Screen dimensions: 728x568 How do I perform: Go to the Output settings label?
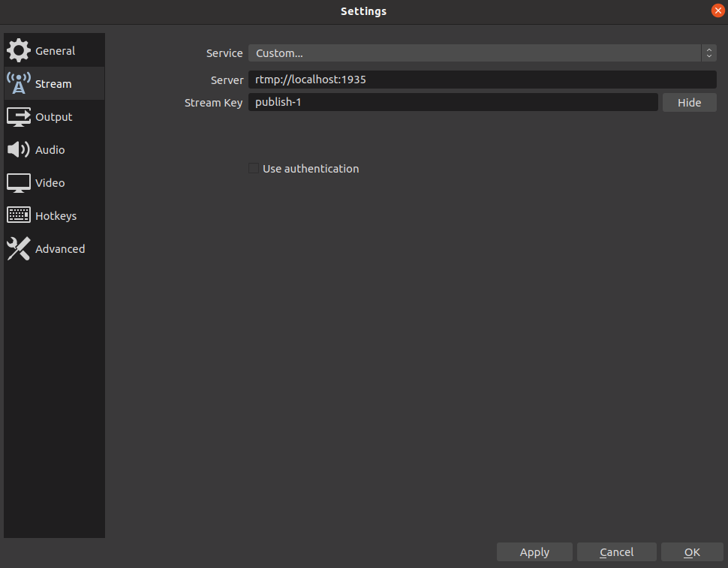54,117
